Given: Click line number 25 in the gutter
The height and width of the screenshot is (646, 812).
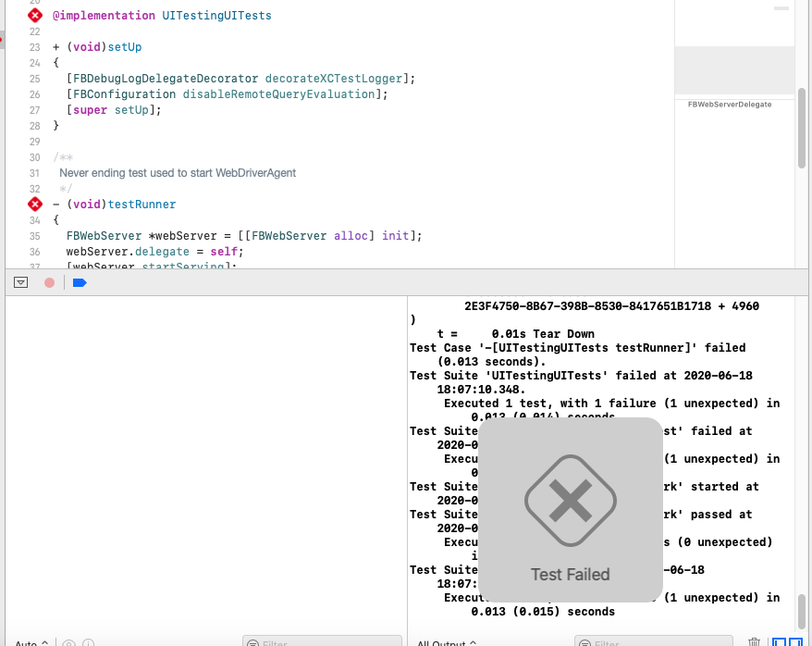Looking at the screenshot, I should (x=35, y=79).
